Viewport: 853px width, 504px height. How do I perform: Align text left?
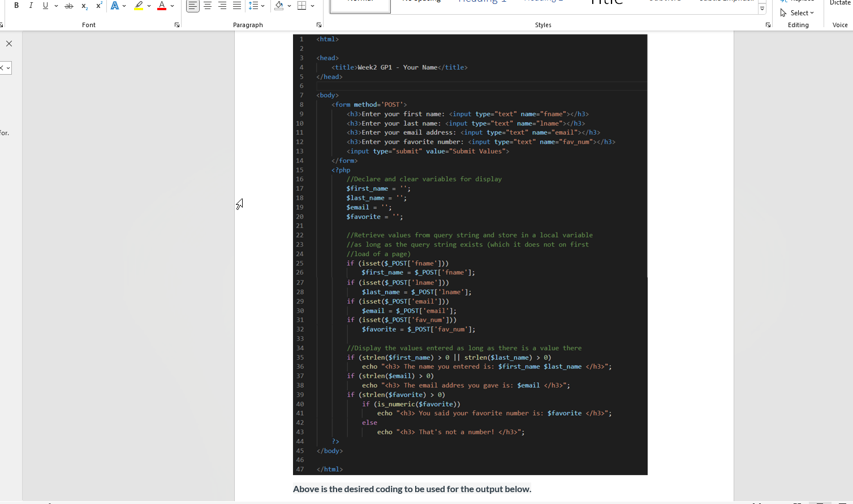coord(193,6)
